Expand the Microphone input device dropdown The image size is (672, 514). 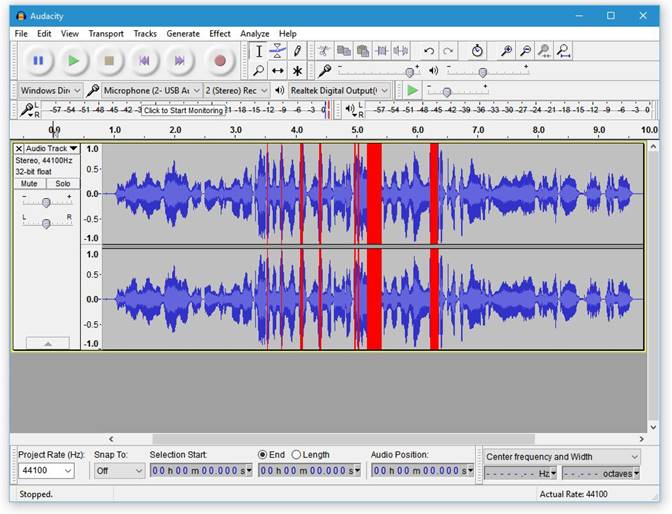coord(152,90)
